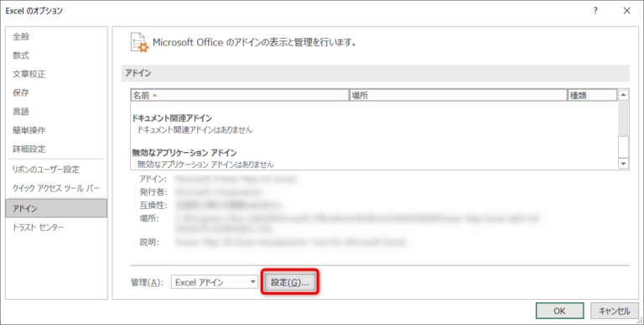Open the 管理 Excel アドイン dropdown
The width and height of the screenshot is (644, 325).
coord(215,282)
